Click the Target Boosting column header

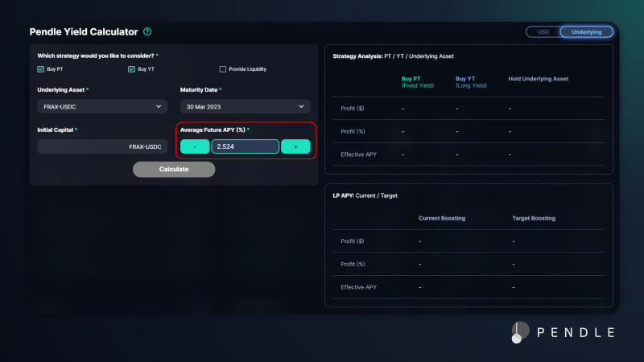534,218
